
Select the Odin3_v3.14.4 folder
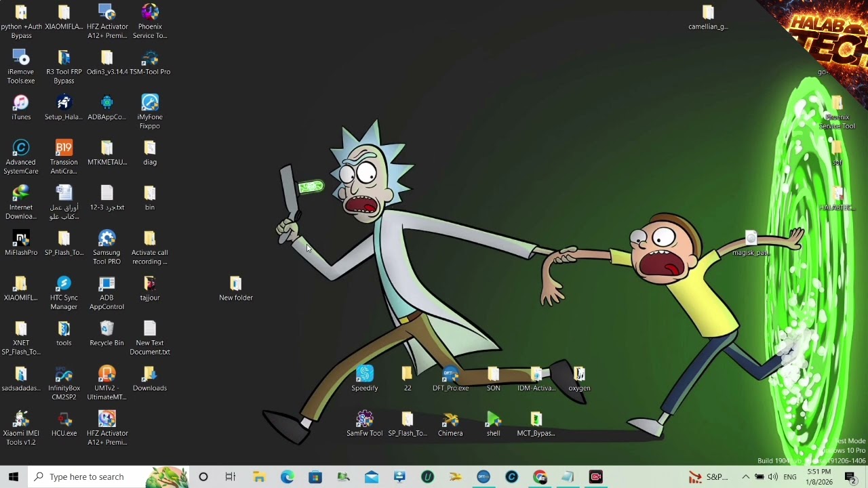click(107, 62)
